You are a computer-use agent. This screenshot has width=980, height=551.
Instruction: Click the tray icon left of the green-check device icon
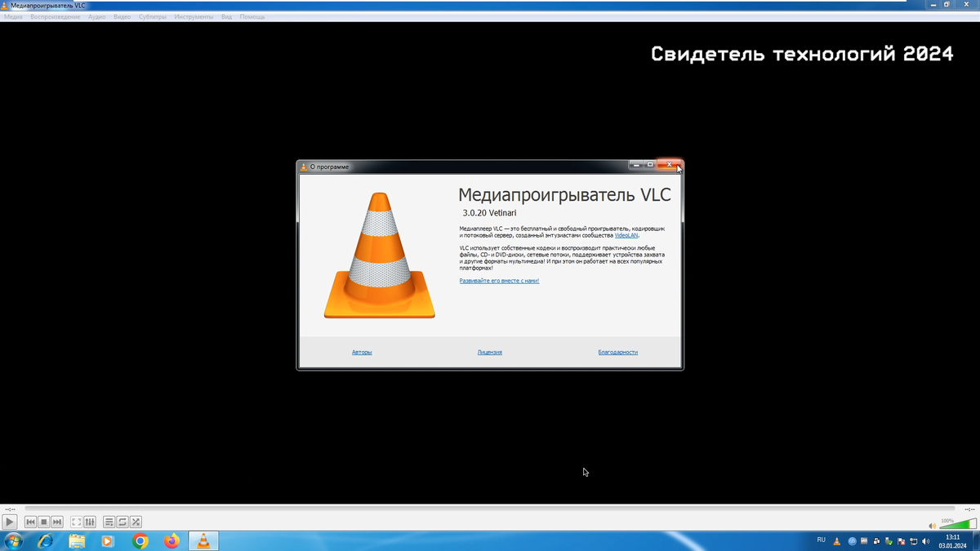pos(876,541)
